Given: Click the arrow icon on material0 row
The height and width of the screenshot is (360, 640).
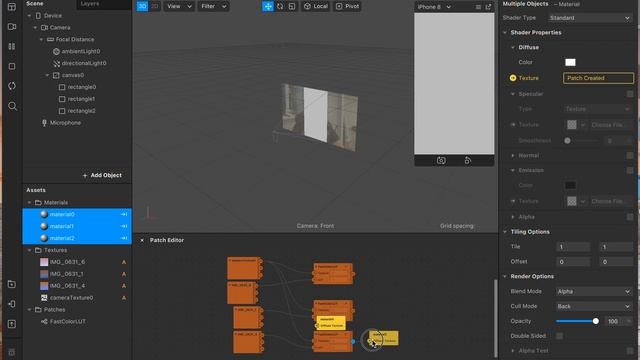Looking at the screenshot, I should 124,214.
